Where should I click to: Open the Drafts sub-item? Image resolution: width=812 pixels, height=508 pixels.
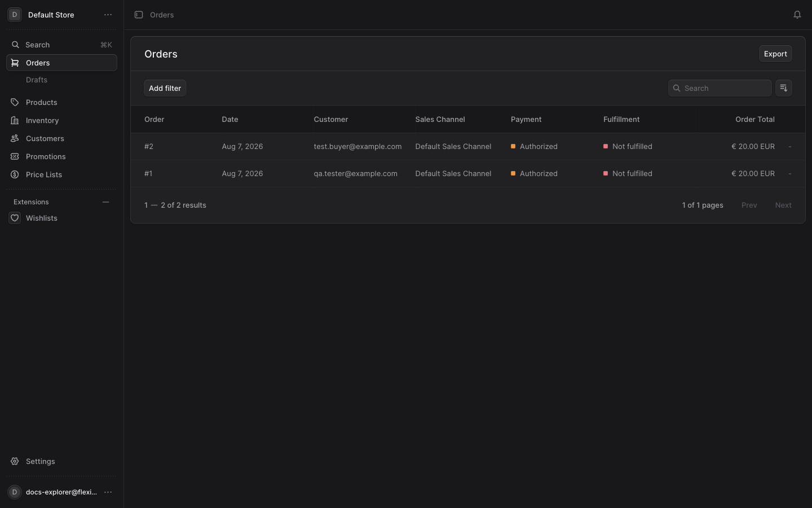37,80
